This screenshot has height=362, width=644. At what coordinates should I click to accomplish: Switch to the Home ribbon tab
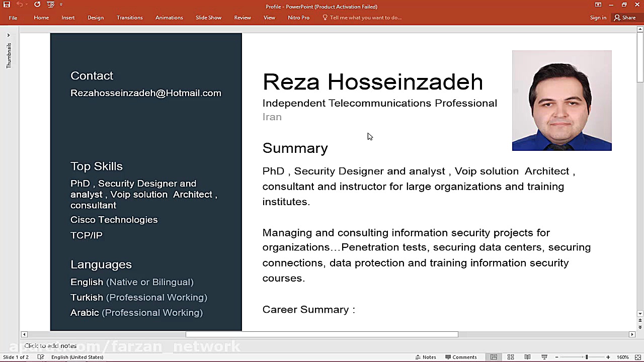41,18
